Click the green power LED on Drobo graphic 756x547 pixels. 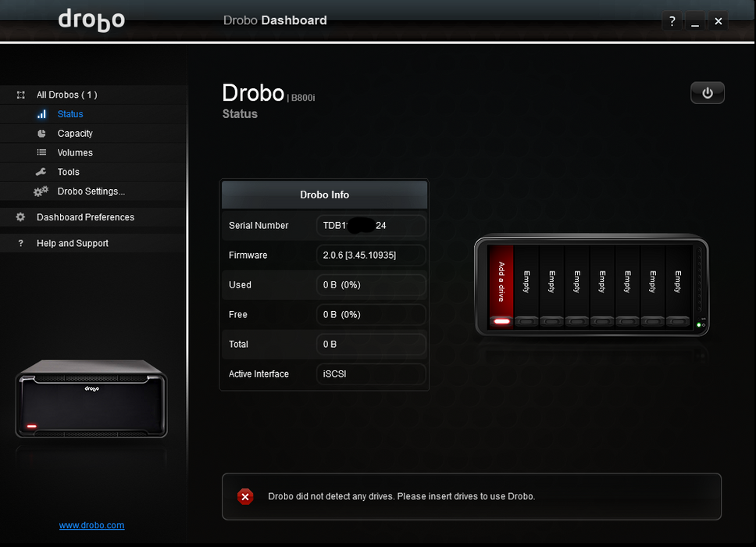(x=699, y=325)
